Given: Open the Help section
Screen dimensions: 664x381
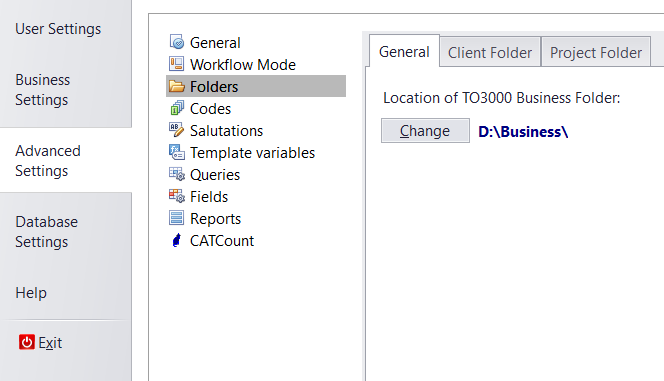Looking at the screenshot, I should coord(31,293).
